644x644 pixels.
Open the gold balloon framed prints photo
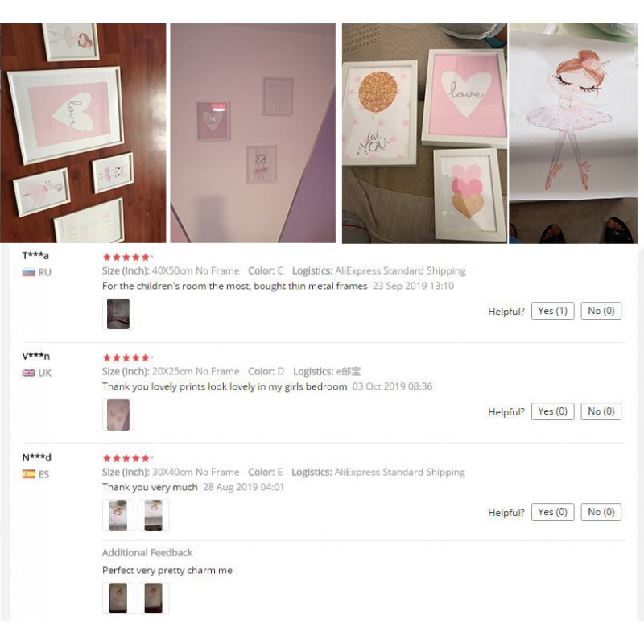(425, 133)
